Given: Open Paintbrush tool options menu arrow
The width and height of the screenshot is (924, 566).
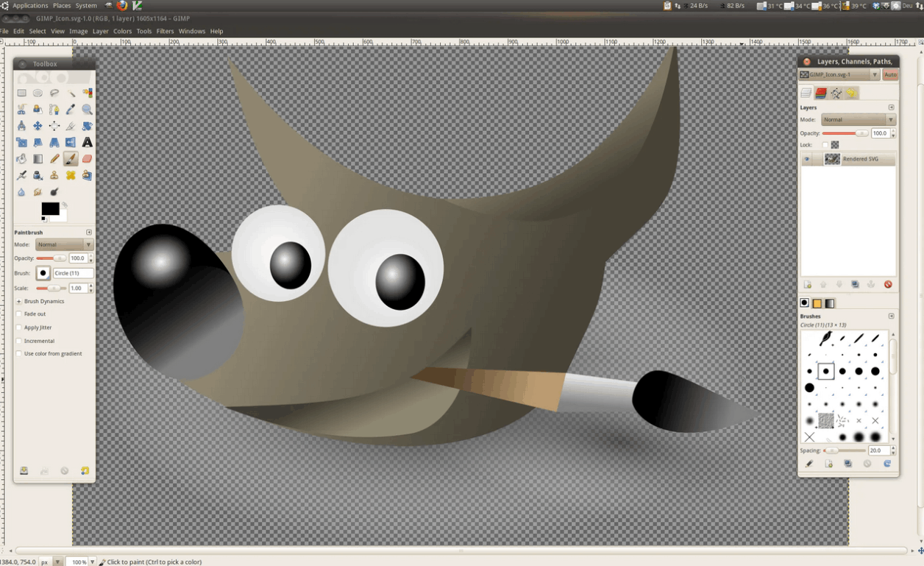Looking at the screenshot, I should [89, 233].
